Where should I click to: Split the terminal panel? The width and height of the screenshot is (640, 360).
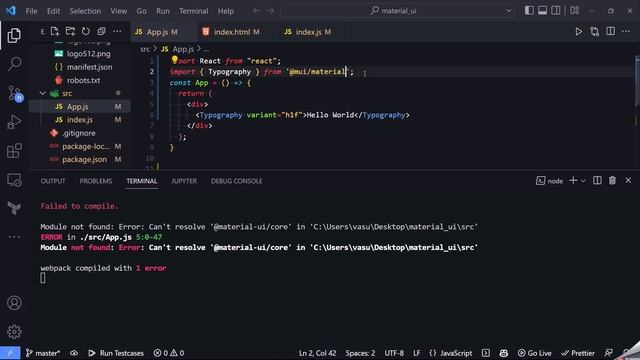coord(597,180)
